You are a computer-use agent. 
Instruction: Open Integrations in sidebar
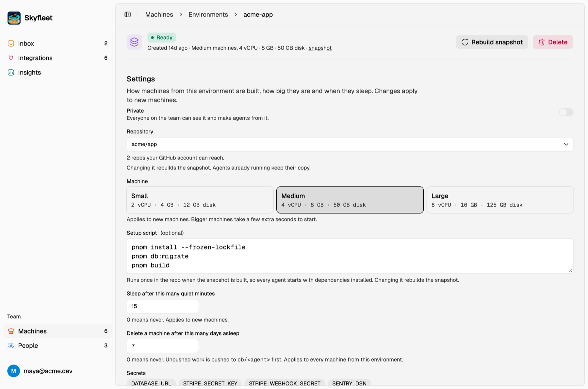(x=58, y=58)
